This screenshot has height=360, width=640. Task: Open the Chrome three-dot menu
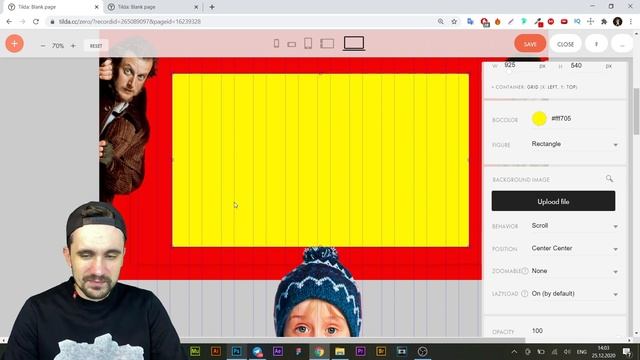(x=631, y=21)
